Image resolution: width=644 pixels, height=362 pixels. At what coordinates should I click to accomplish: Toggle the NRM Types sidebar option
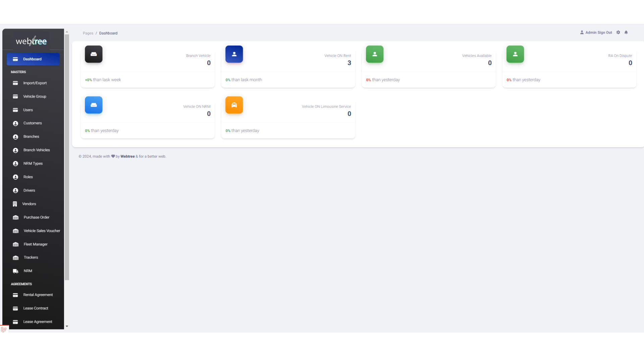tap(33, 164)
